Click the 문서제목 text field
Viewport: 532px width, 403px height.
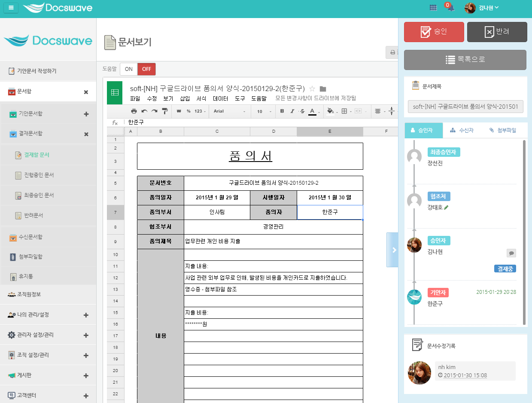coord(465,107)
